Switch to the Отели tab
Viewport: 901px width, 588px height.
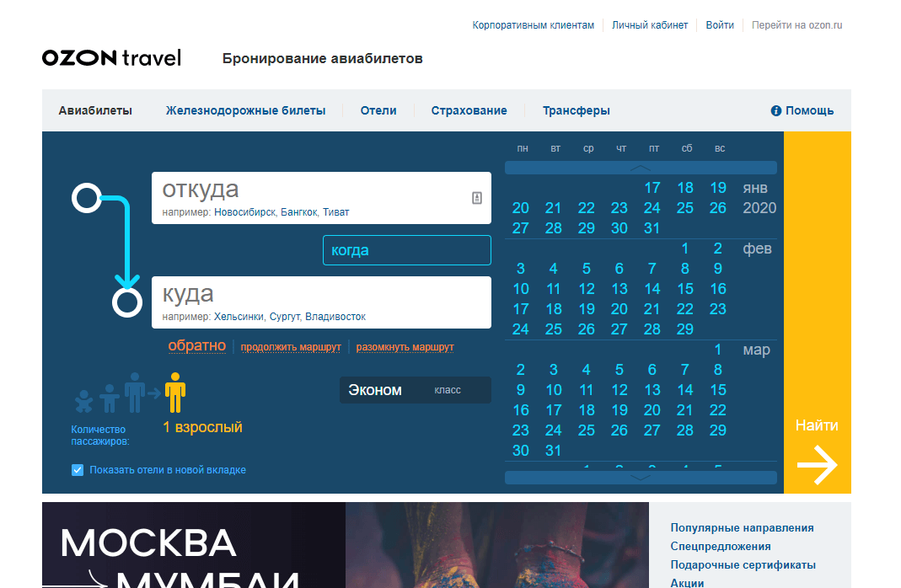(x=378, y=110)
